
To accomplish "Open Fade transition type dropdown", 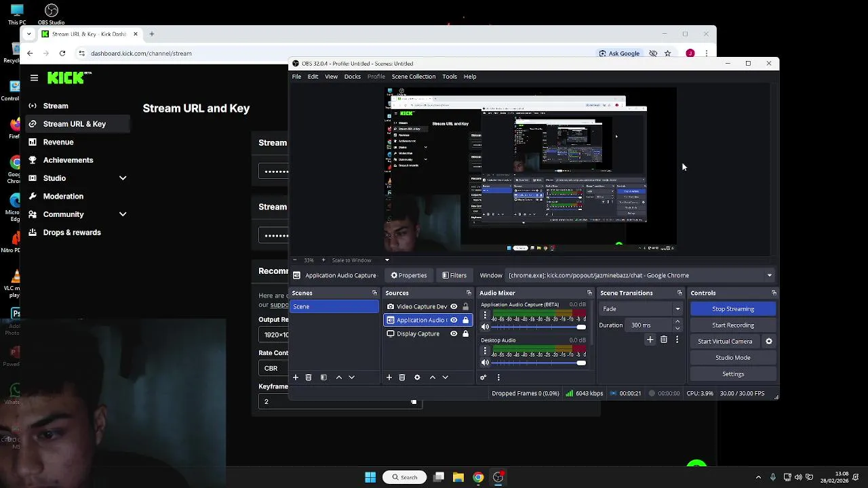I will (641, 309).
